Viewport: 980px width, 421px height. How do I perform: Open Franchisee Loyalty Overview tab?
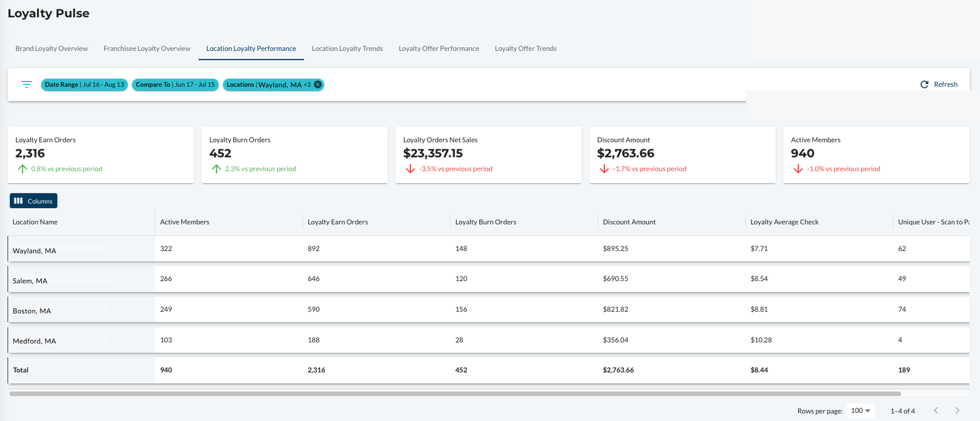click(147, 49)
